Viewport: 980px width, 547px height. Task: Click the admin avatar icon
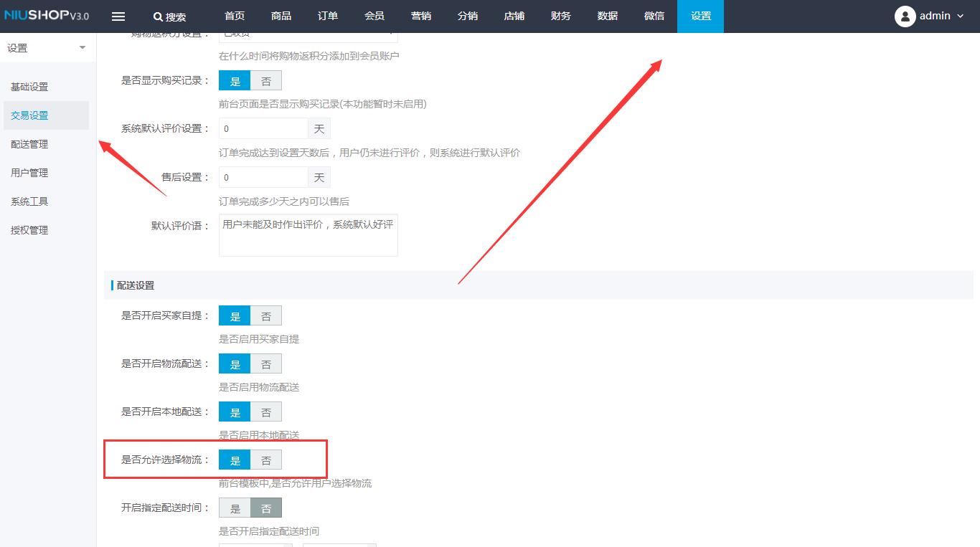[x=905, y=16]
